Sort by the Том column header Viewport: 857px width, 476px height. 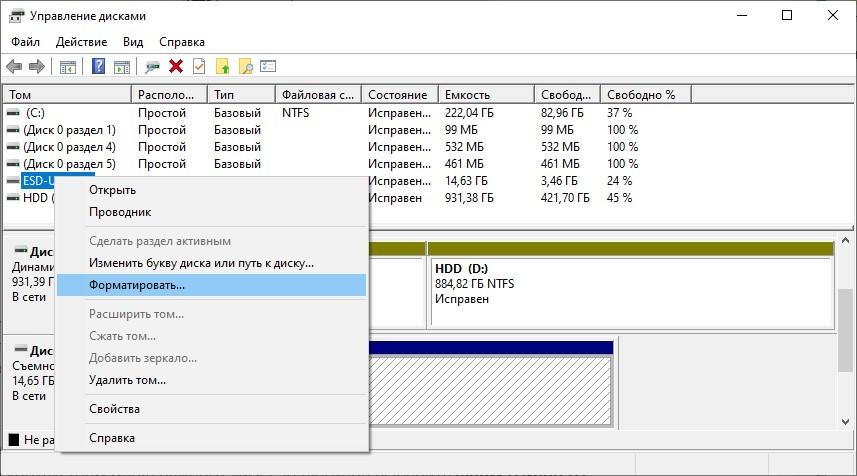(x=68, y=95)
